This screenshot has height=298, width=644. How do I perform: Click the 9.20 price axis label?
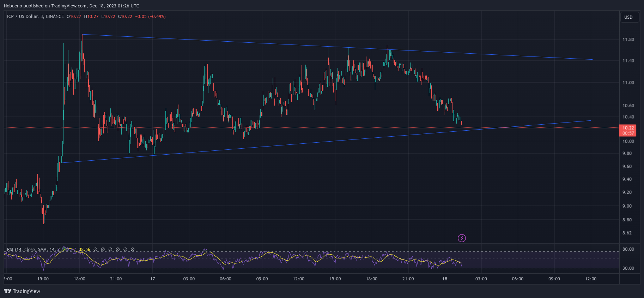coord(627,192)
